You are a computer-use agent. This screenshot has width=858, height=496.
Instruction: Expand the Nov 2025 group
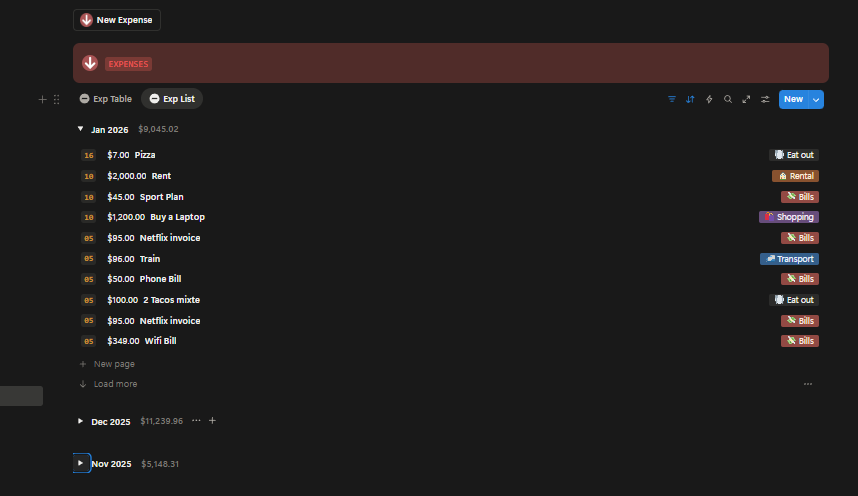click(x=81, y=463)
